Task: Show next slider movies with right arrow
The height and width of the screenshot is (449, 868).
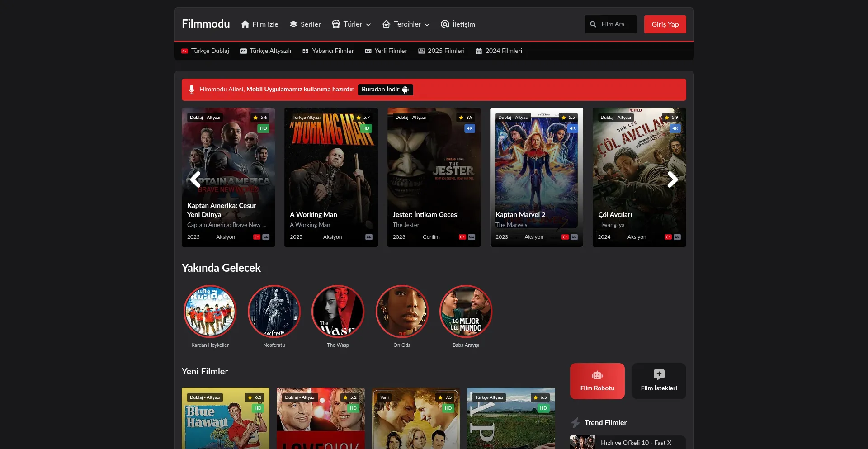Action: [x=672, y=180]
